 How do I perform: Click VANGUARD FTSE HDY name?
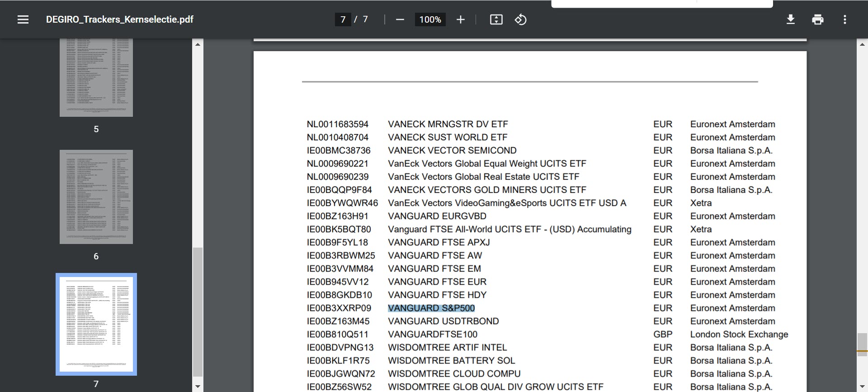click(x=437, y=295)
